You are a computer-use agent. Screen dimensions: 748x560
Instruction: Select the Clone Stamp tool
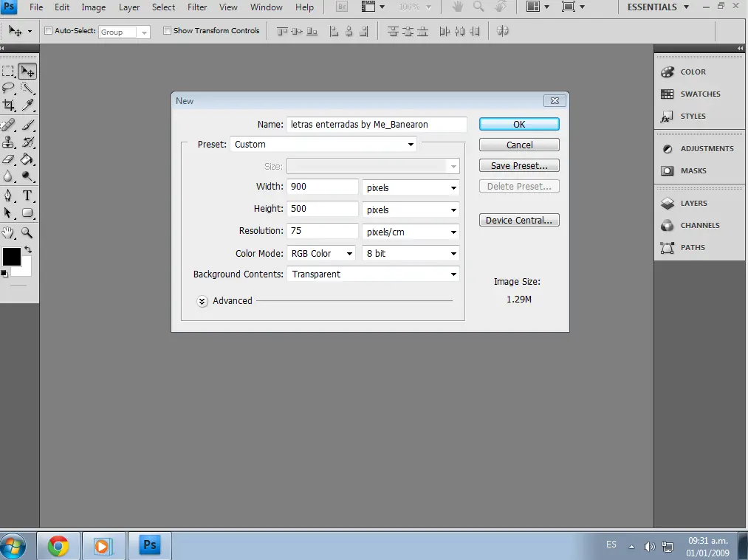coord(8,142)
